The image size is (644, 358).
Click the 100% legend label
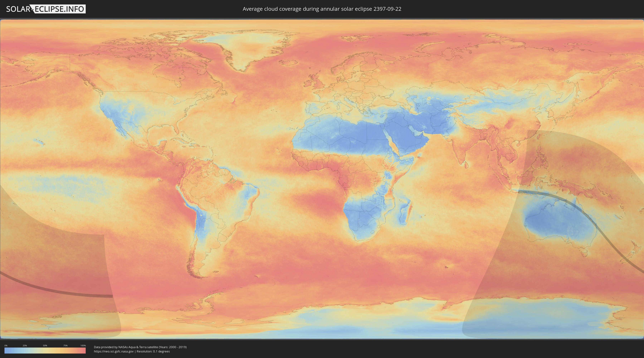[83, 345]
